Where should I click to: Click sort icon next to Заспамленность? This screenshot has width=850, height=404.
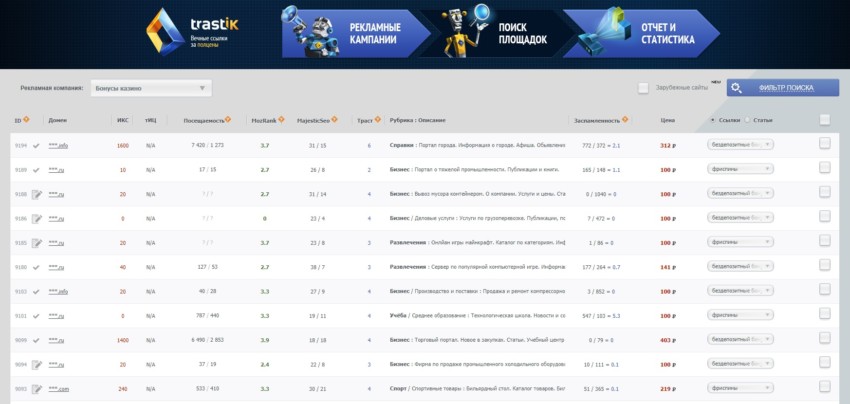pos(625,120)
